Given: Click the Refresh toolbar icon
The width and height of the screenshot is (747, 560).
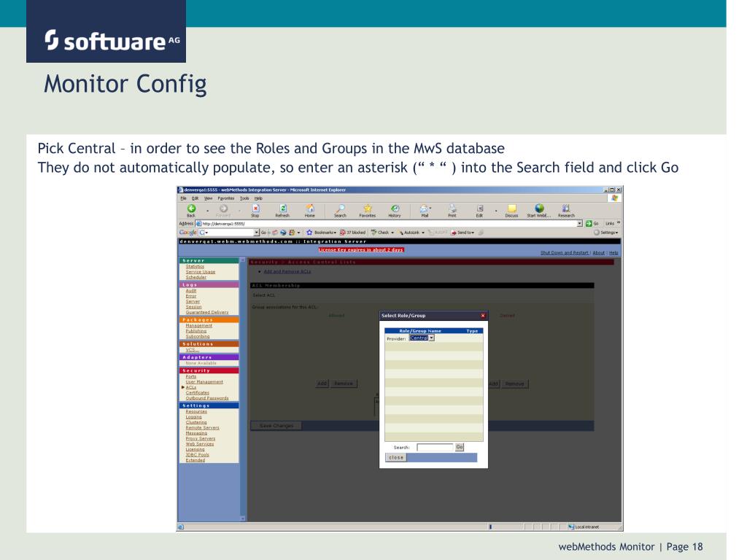Looking at the screenshot, I should click(x=282, y=209).
